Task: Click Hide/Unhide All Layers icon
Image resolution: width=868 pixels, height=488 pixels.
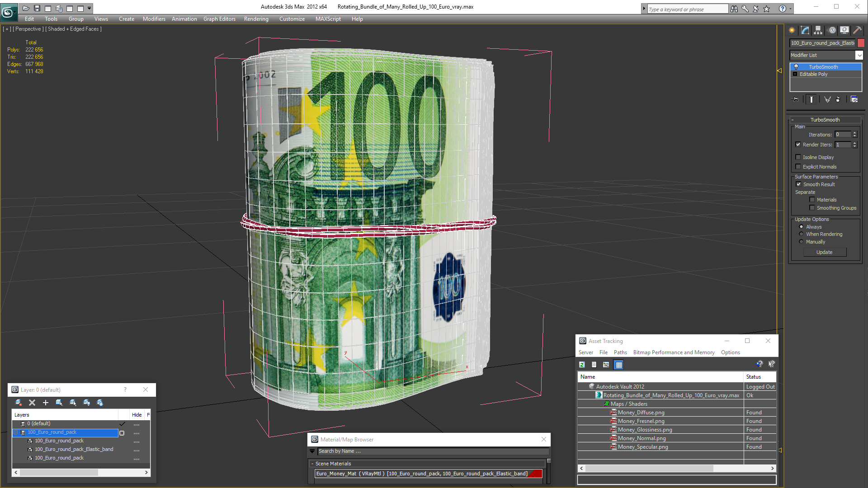Action: tap(86, 403)
